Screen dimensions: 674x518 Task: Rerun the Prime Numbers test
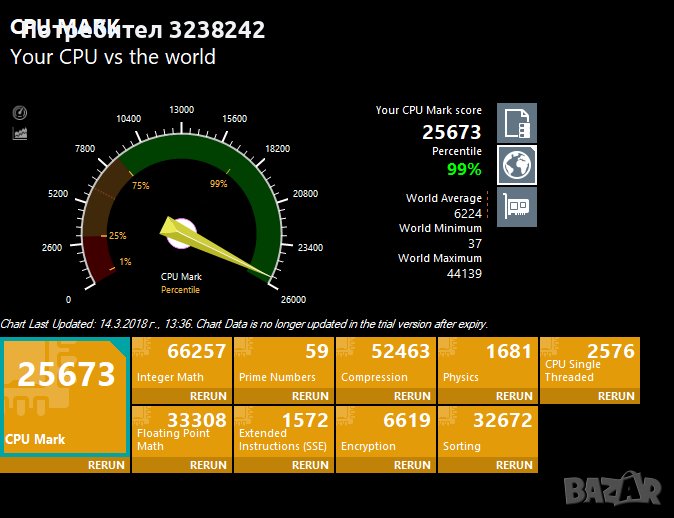pos(310,396)
